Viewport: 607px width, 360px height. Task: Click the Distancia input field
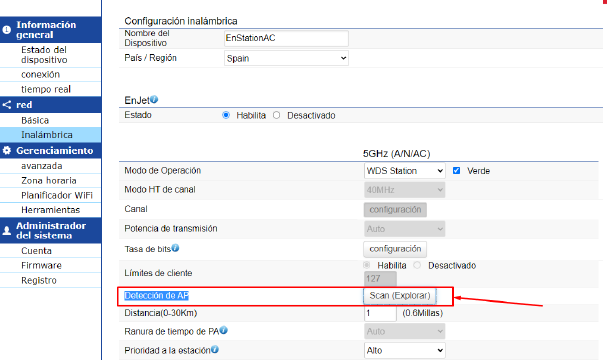(380, 313)
